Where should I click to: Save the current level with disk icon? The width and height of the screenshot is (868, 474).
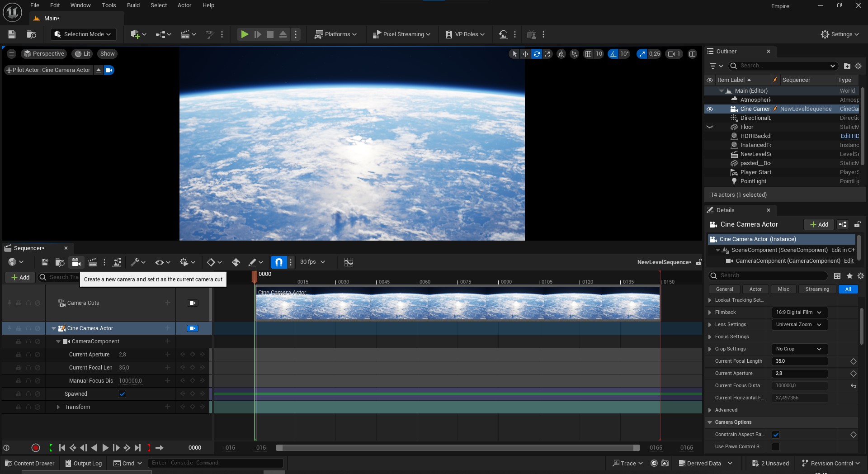click(x=12, y=34)
